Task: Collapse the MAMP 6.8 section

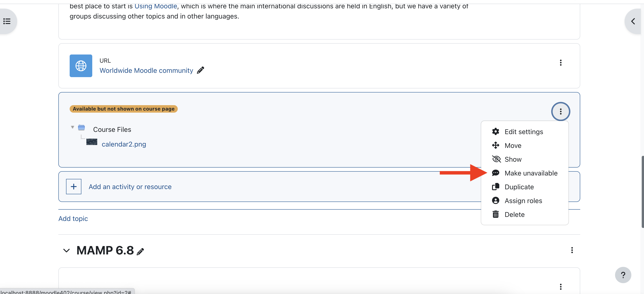Action: coord(66,251)
